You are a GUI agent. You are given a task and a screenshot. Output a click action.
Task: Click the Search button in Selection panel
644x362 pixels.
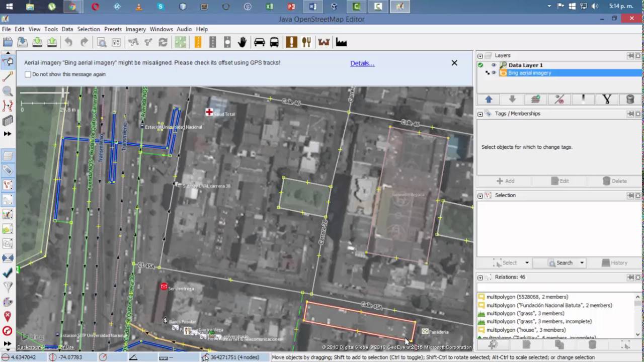560,263
